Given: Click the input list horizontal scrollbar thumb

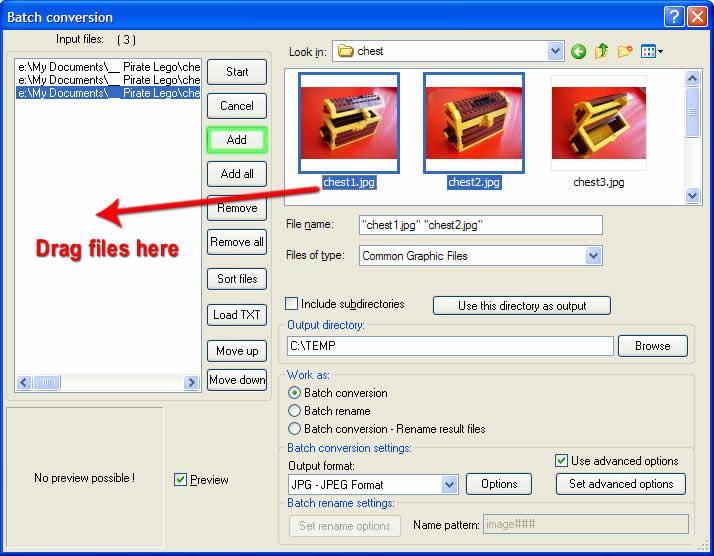Looking at the screenshot, I should tap(47, 383).
